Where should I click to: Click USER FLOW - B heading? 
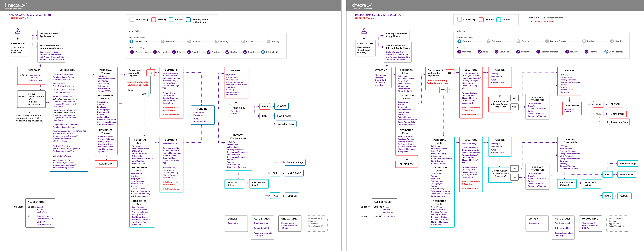point(18,18)
